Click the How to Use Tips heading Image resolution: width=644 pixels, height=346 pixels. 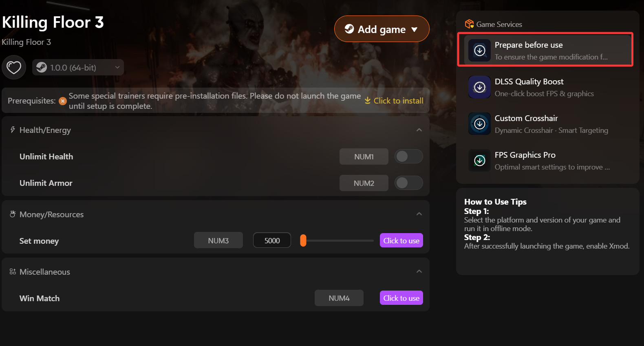coord(495,202)
